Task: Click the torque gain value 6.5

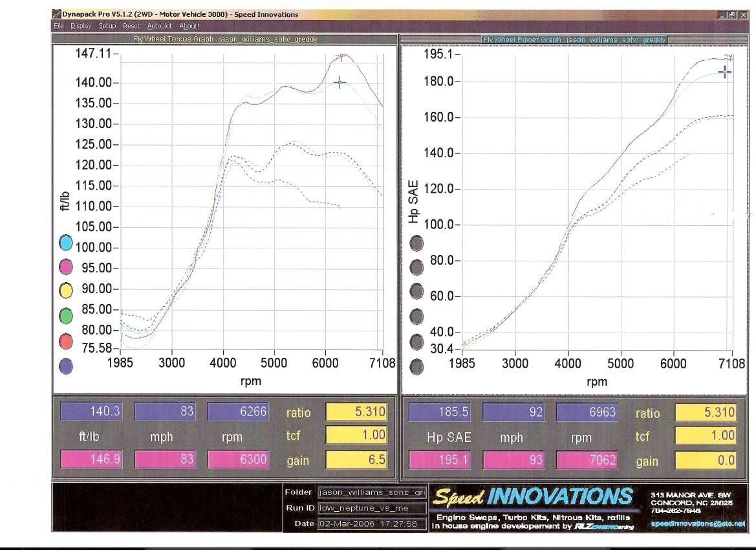Action: [356, 461]
